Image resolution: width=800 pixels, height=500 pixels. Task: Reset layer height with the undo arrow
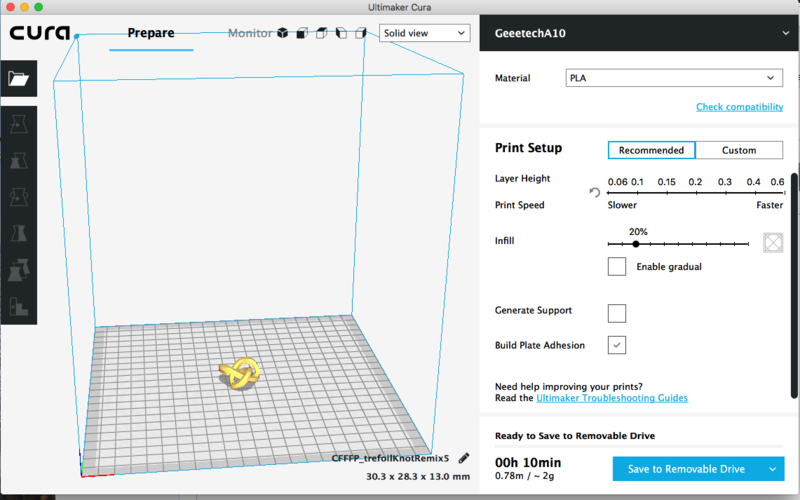(595, 192)
